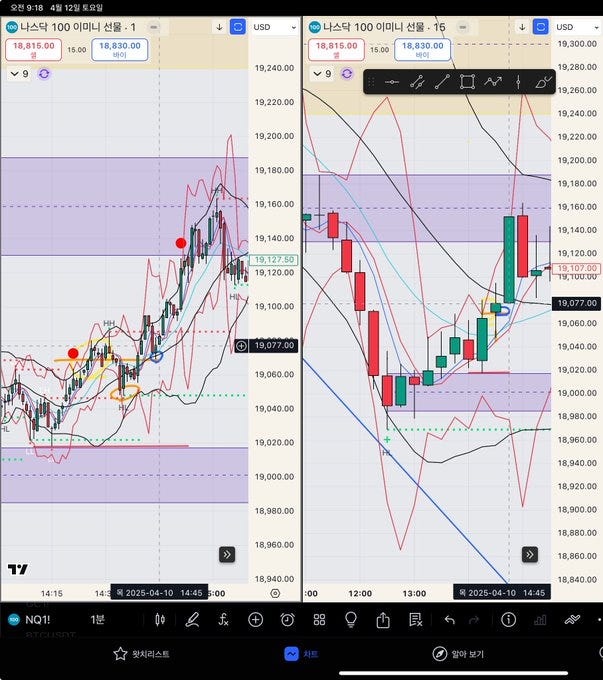
Task: Tap the 18,830.00 buy button on right chart
Action: (x=423, y=50)
